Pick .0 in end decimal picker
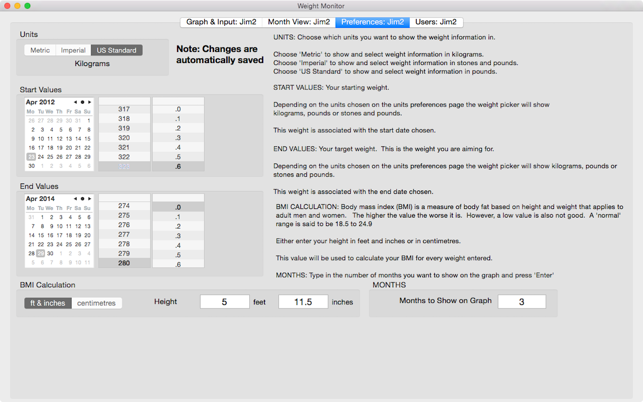The height and width of the screenshot is (402, 643). [x=178, y=207]
